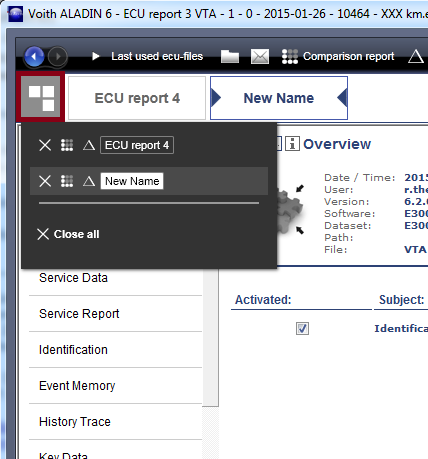Image resolution: width=428 pixels, height=459 pixels.
Task: Select the New Name tab
Action: (x=279, y=98)
